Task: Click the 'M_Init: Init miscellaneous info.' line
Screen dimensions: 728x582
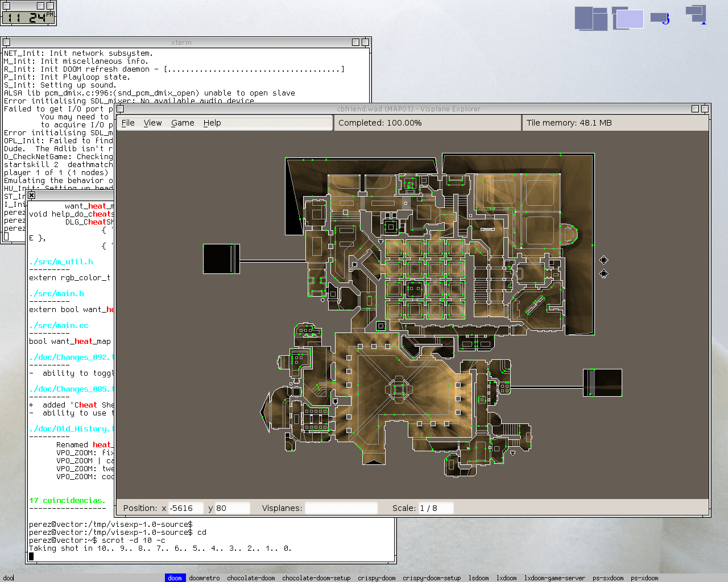Action: tap(76, 61)
